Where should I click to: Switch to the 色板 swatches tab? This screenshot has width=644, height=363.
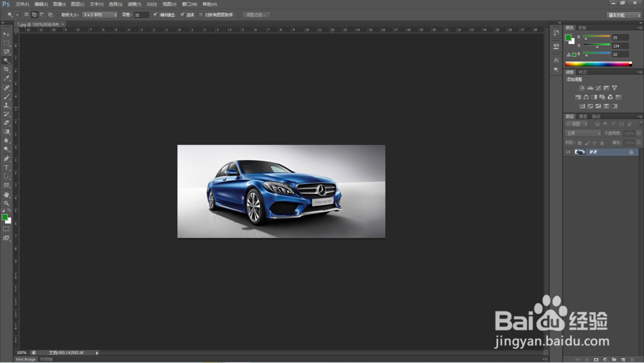[x=582, y=28]
